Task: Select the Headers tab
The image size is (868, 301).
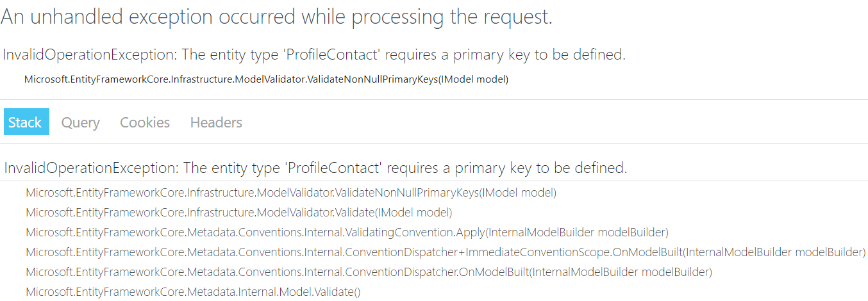Action: click(216, 122)
